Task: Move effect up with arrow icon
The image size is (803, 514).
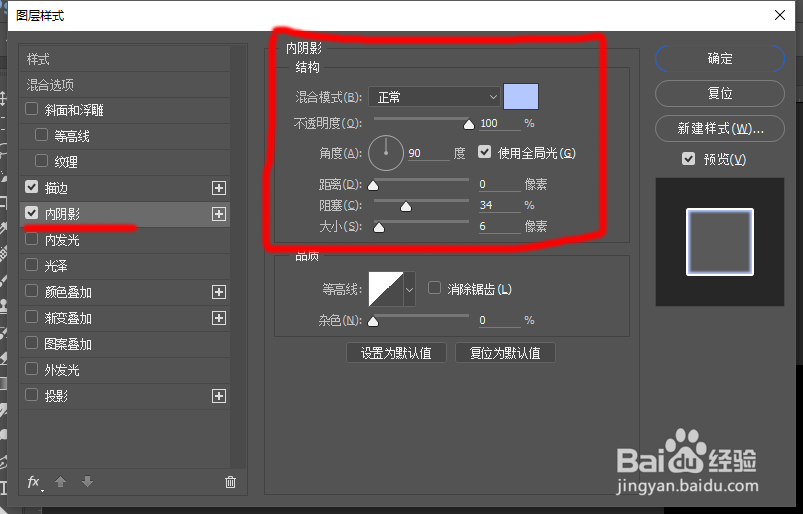Action: click(60, 482)
